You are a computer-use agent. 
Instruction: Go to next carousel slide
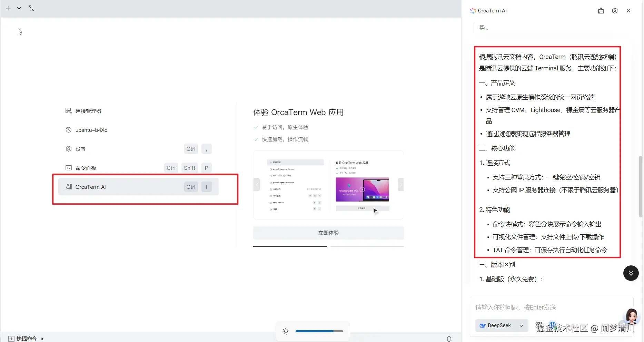pyautogui.click(x=400, y=185)
